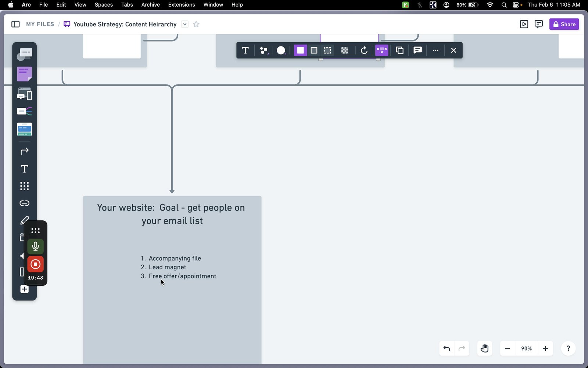Add a comment from the floating toolbar
Image resolution: width=588 pixels, height=368 pixels.
417,50
